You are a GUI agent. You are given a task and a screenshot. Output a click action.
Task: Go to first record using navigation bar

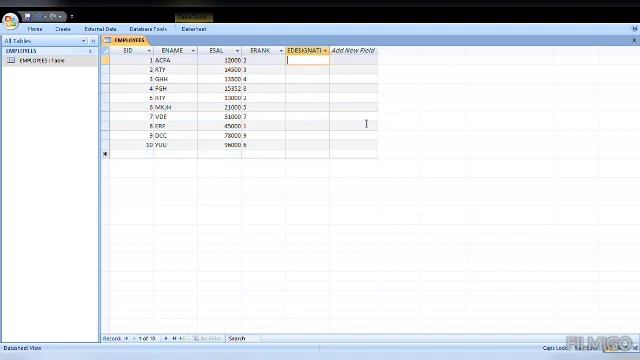pyautogui.click(x=126, y=338)
